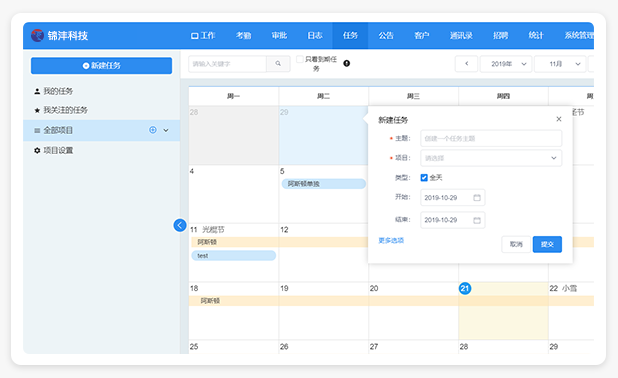Select highlighted day 21 in calendar
The image size is (618, 378).
tap(465, 288)
